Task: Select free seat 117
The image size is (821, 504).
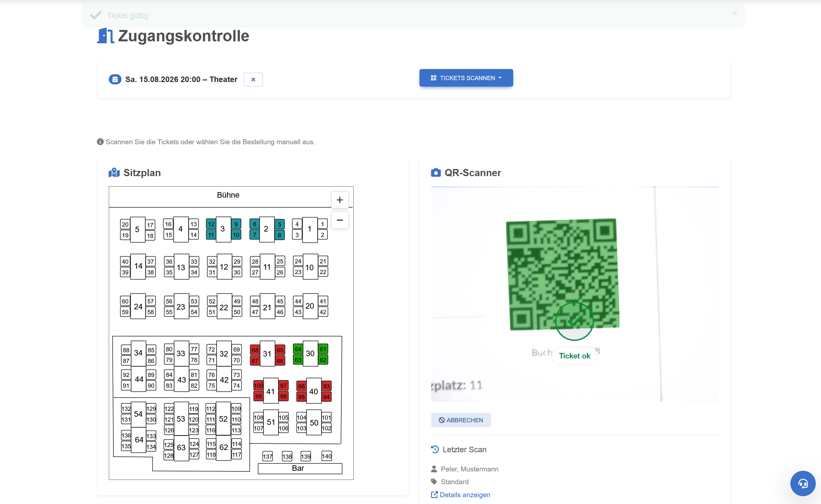Action: (237, 455)
